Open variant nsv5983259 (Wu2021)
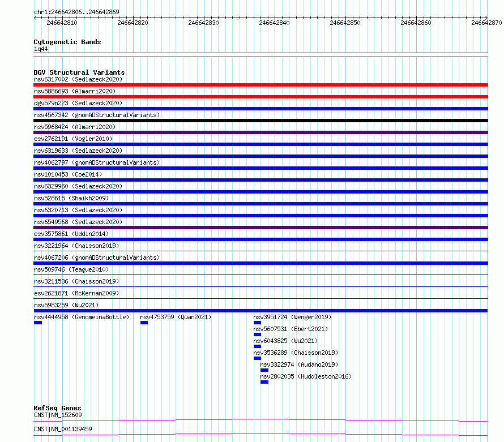Screen dimensions: 504x442 click(66, 305)
